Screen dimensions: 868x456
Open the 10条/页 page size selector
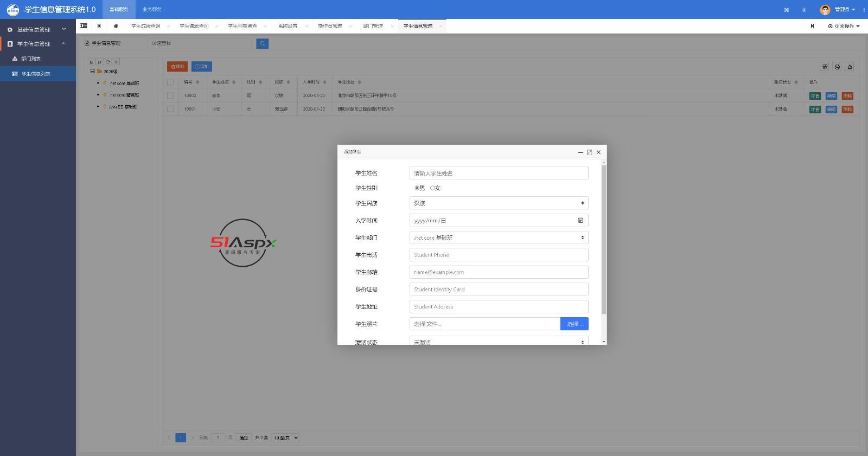click(285, 438)
